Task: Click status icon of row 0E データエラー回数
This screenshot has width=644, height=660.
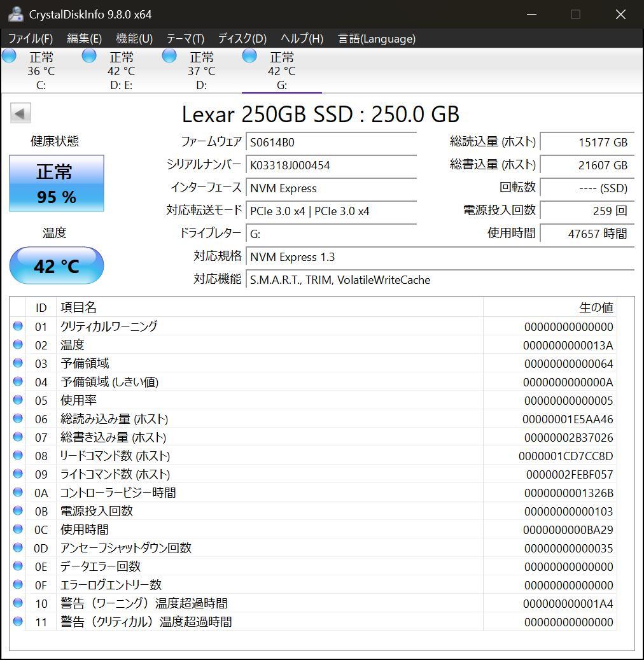Action: [18, 566]
